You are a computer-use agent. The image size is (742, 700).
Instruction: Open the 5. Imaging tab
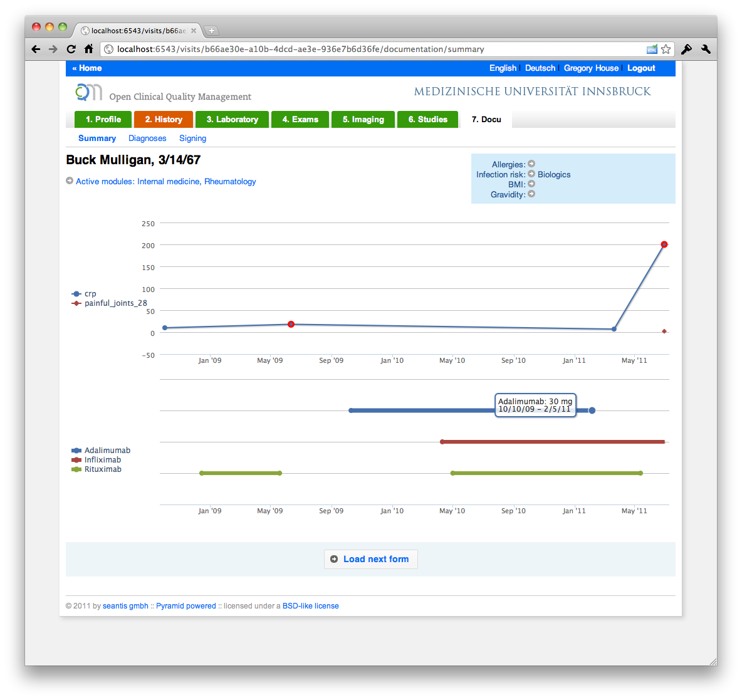pos(363,119)
